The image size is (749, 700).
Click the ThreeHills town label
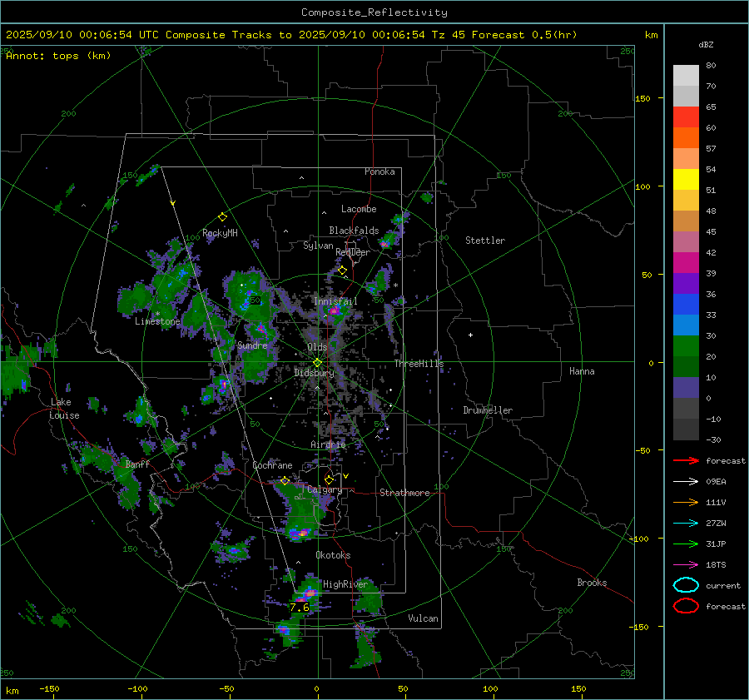pyautogui.click(x=419, y=364)
